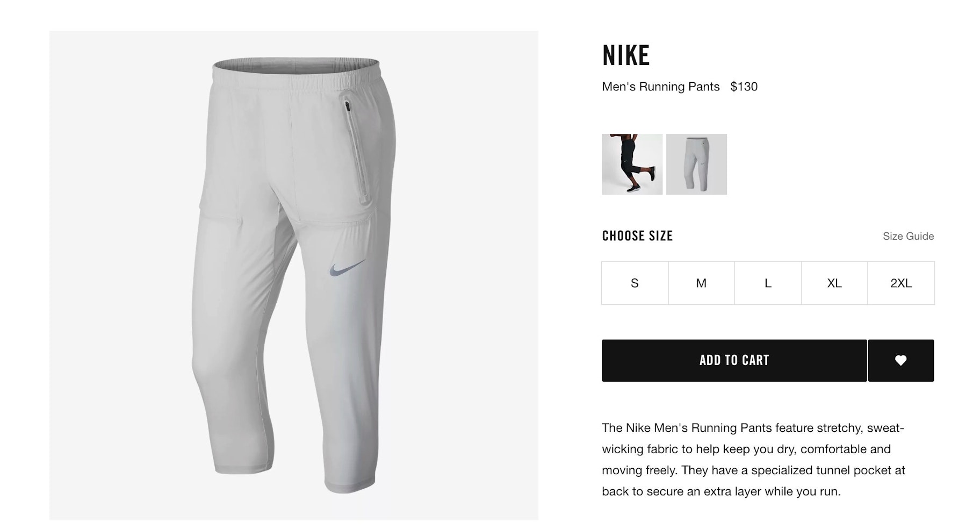980x529 pixels.
Task: Select the 2XL size
Action: coord(901,283)
